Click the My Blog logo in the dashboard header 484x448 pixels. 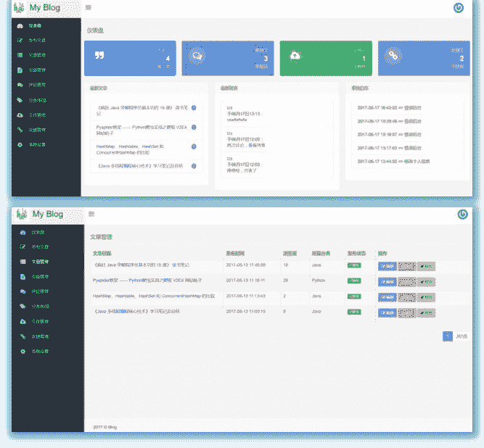(x=45, y=8)
